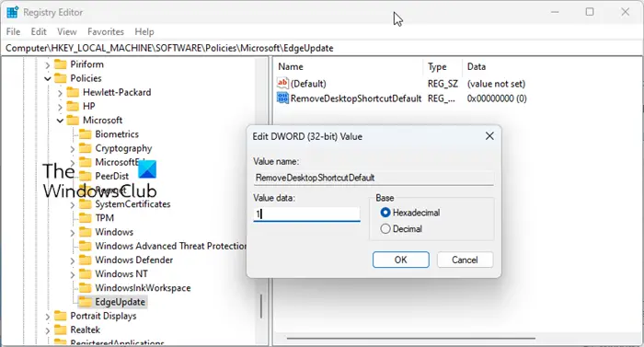The height and width of the screenshot is (347, 644).
Task: Click the WindowsInkWorkspace folder icon
Action: (85, 288)
